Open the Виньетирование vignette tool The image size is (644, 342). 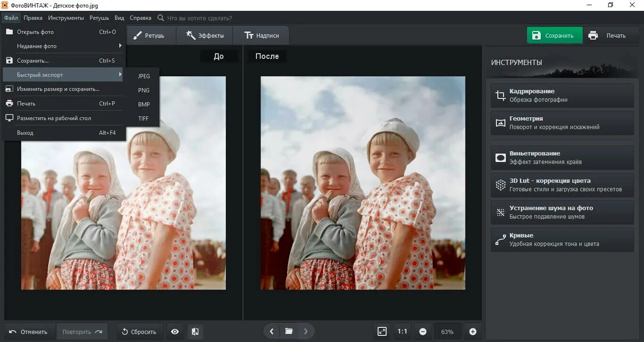(x=562, y=158)
